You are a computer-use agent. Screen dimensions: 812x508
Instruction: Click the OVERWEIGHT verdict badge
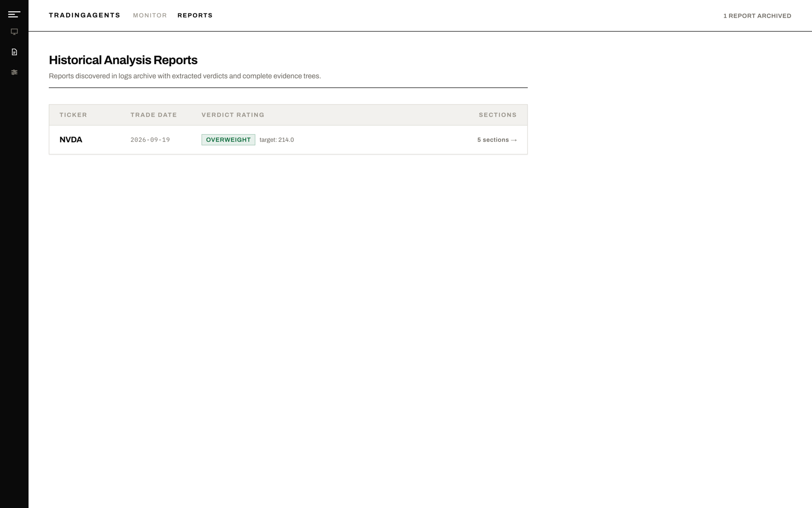[x=228, y=140]
